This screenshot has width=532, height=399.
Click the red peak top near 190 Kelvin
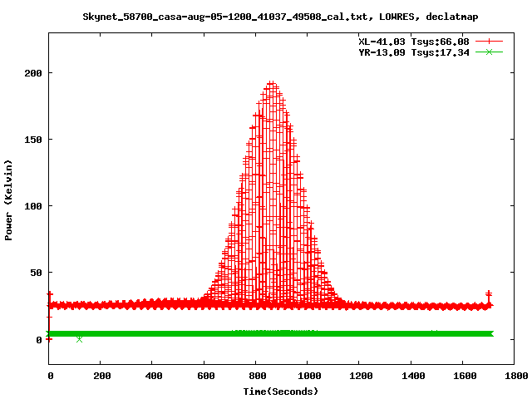(x=271, y=83)
